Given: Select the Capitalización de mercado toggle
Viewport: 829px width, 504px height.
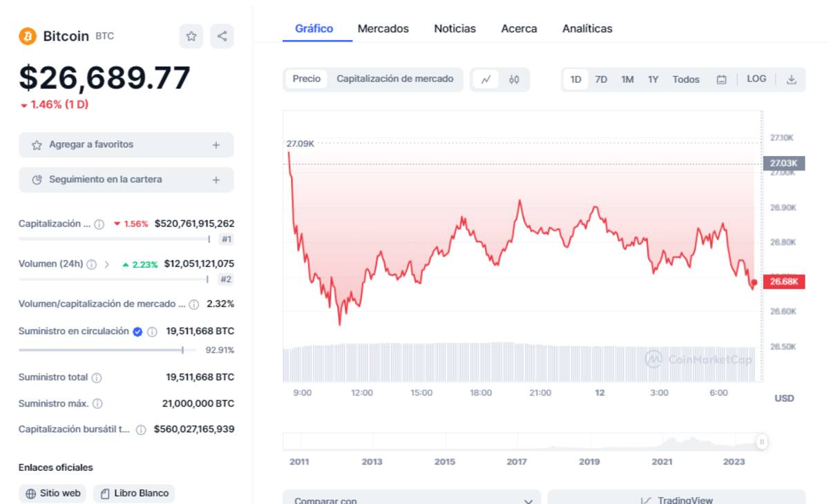Looking at the screenshot, I should [395, 79].
